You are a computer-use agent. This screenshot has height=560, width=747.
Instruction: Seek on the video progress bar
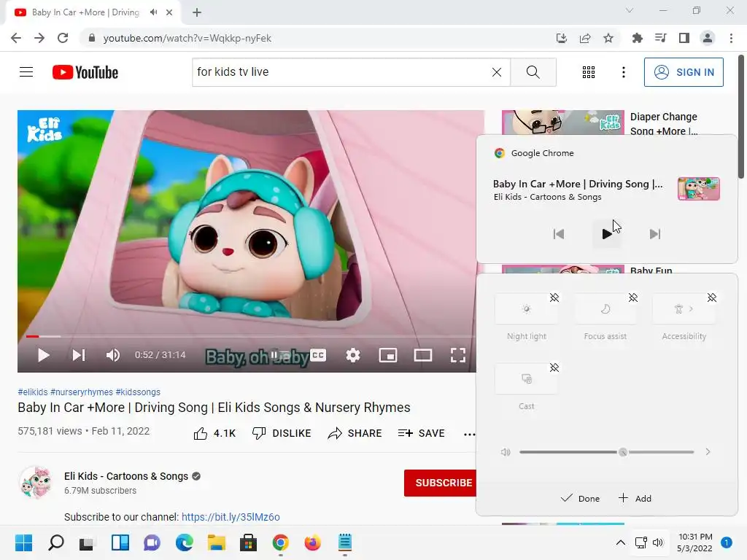pyautogui.click(x=251, y=336)
